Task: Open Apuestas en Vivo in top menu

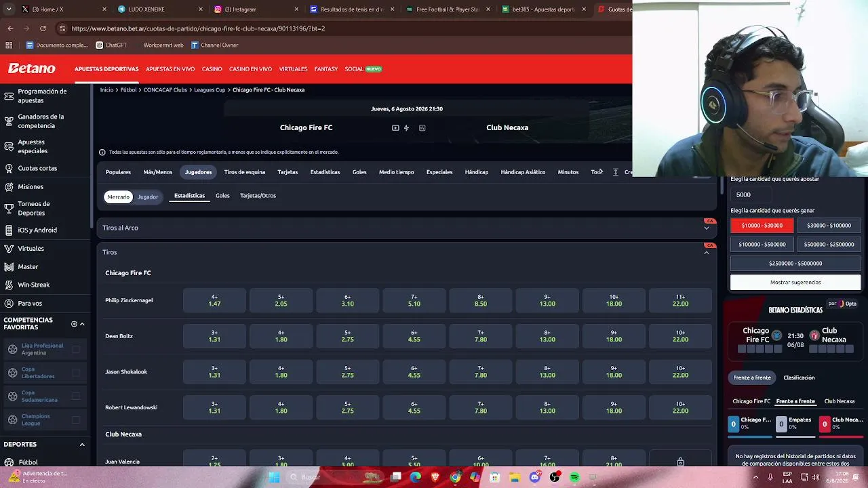Action: 170,69
